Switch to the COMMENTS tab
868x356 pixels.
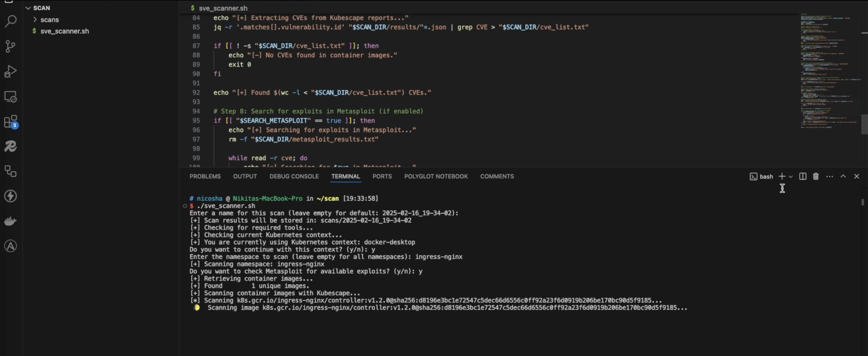coord(497,176)
